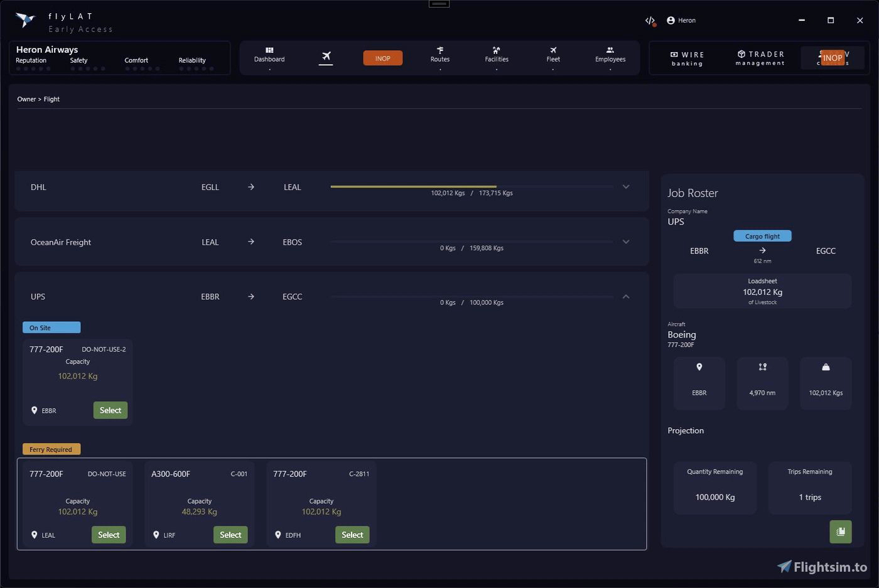Click the INOP badge next to TRADER

point(833,58)
